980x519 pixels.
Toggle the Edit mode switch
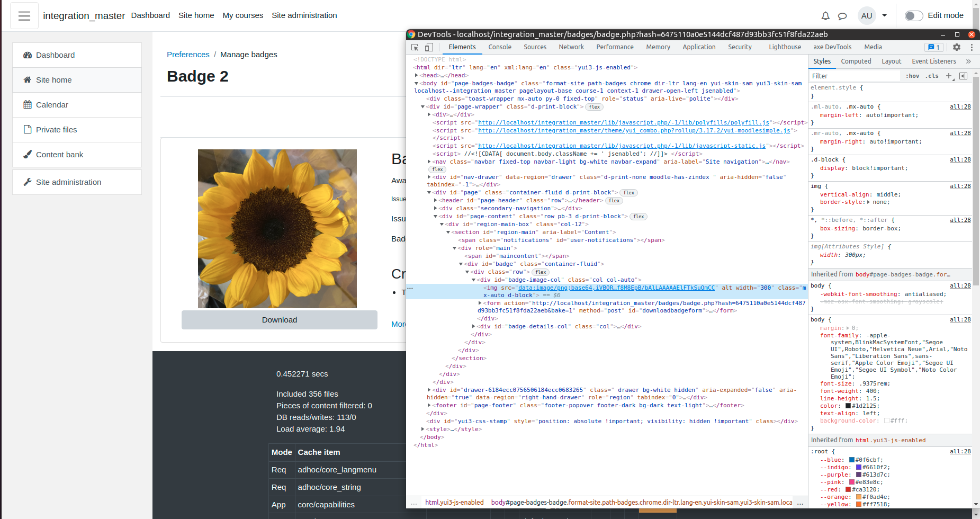click(914, 16)
